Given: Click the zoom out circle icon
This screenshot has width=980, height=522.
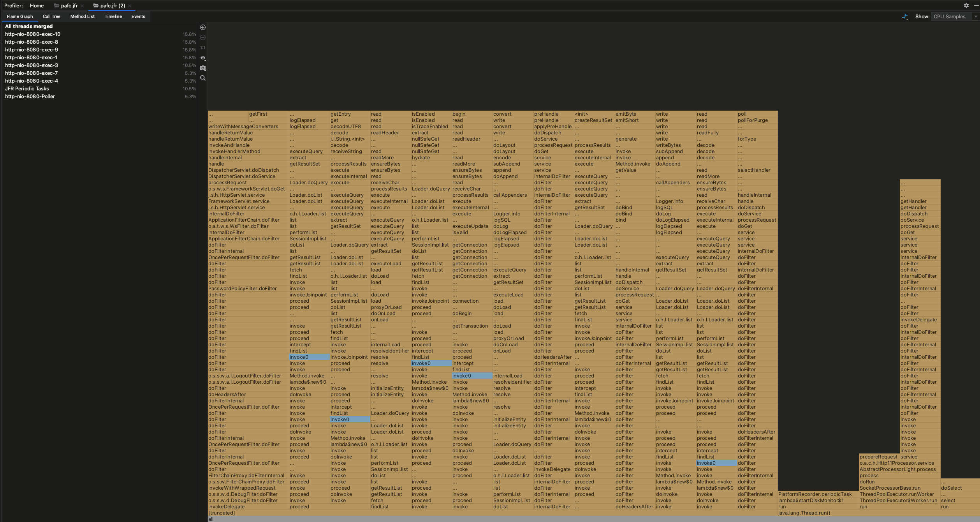Looking at the screenshot, I should [203, 37].
